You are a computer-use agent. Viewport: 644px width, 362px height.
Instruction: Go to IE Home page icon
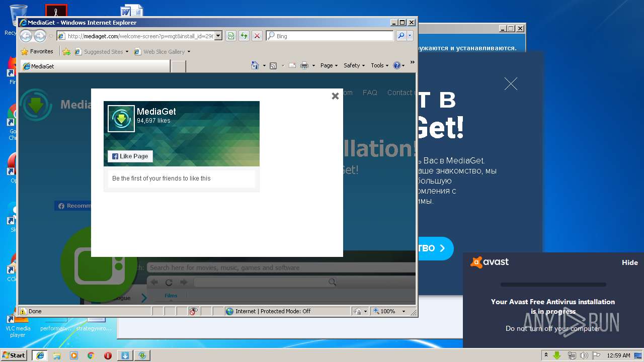pos(255,65)
